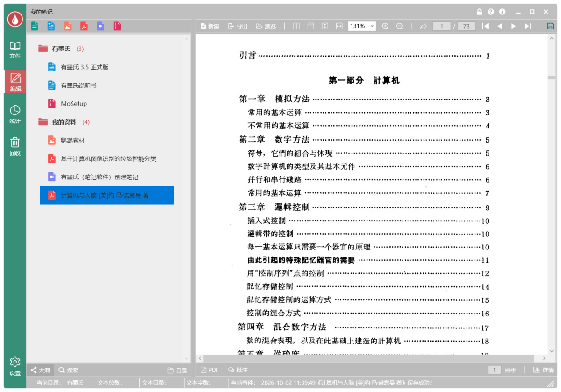Viewport: 561px width, 392px height.
Task: Open the 回收 recycle bin section
Action: coord(15,147)
